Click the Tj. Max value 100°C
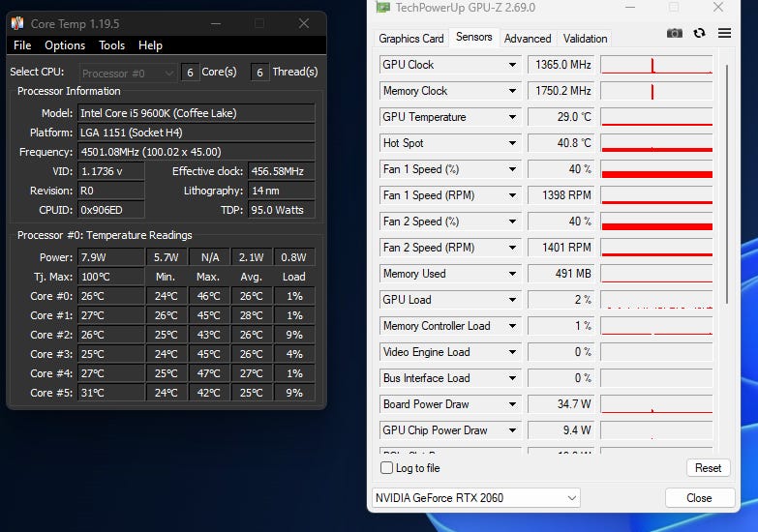758x532 pixels. pos(111,277)
